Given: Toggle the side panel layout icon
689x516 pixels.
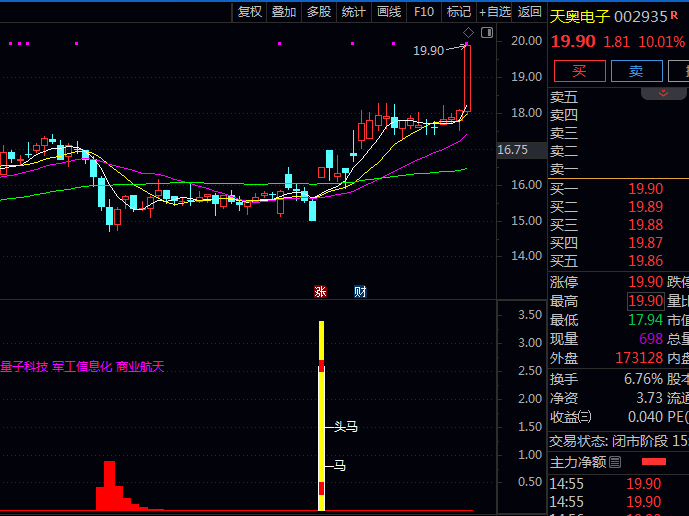Looking at the screenshot, I should point(487,33).
